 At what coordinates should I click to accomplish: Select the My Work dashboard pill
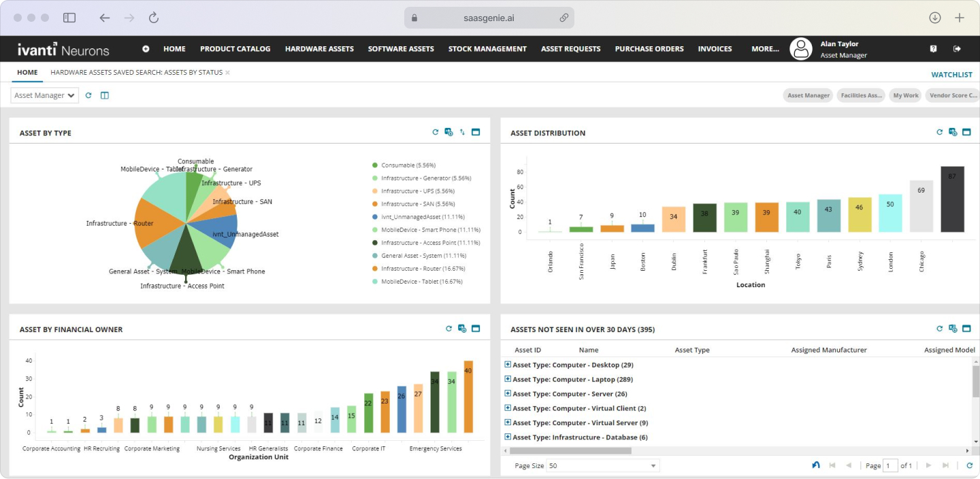[x=906, y=95]
